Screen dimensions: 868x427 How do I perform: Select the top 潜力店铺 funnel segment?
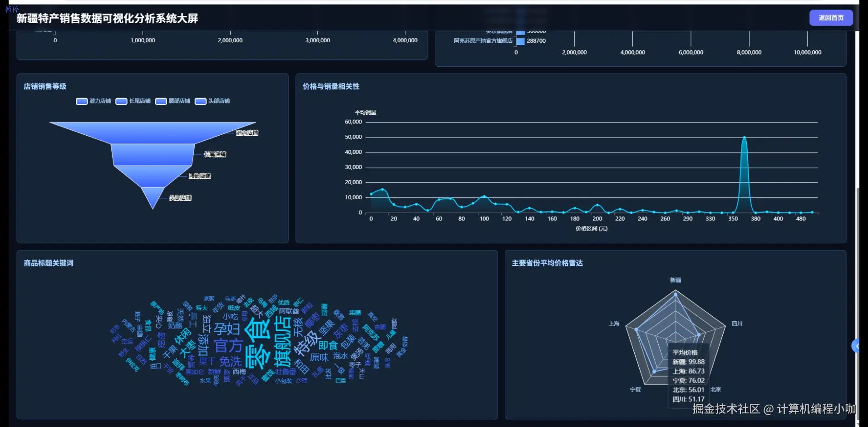coord(153,132)
